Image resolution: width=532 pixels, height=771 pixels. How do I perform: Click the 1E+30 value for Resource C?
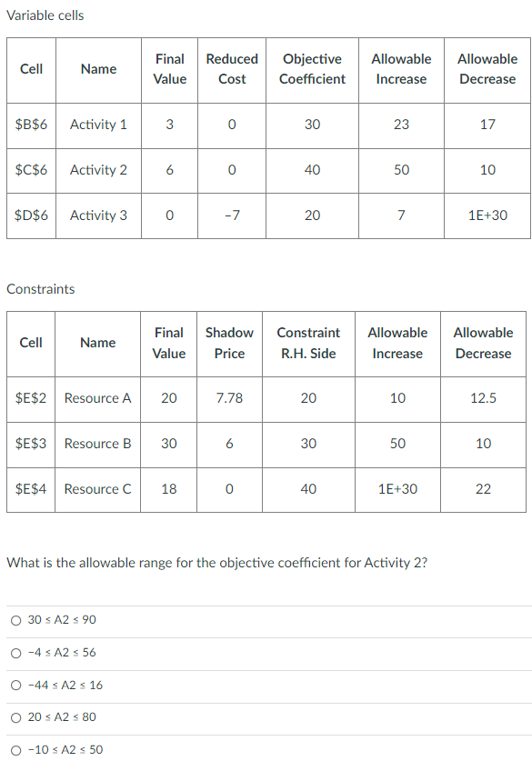coord(397,489)
